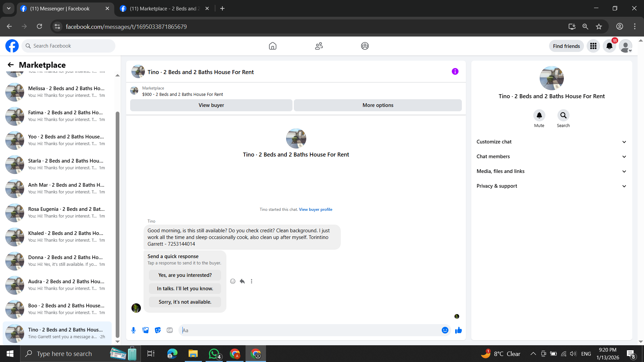Image resolution: width=644 pixels, height=362 pixels.
Task: Open the emoji picker in message box
Action: pyautogui.click(x=445, y=330)
